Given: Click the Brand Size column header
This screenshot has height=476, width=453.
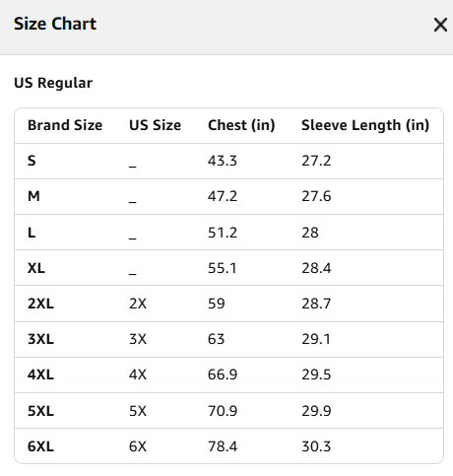Looking at the screenshot, I should [65, 125].
